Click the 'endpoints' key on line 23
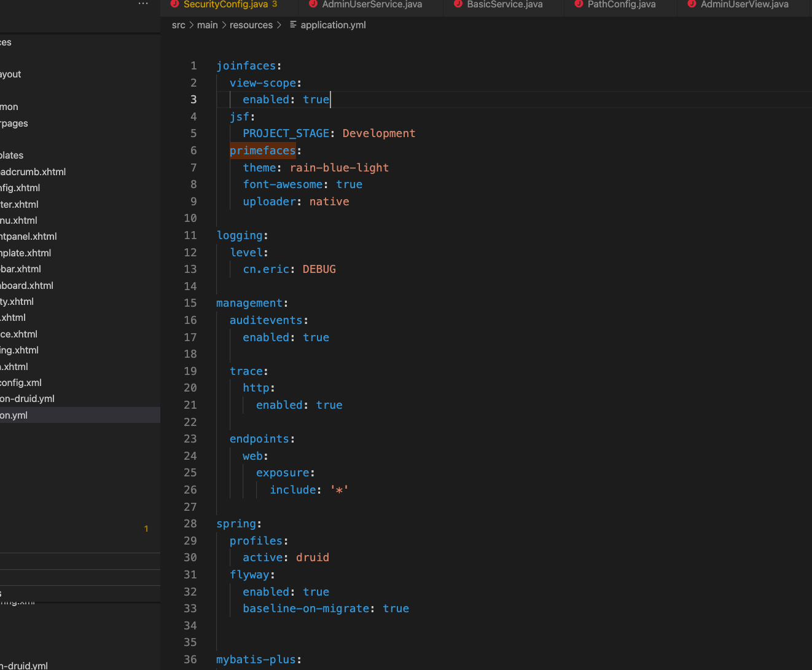The height and width of the screenshot is (670, 812). 259,439
